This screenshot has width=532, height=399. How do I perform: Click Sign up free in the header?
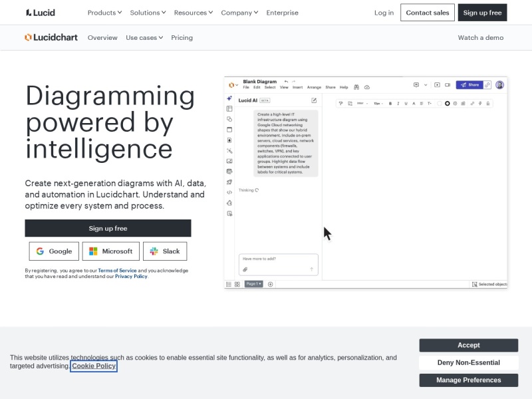coord(483,13)
